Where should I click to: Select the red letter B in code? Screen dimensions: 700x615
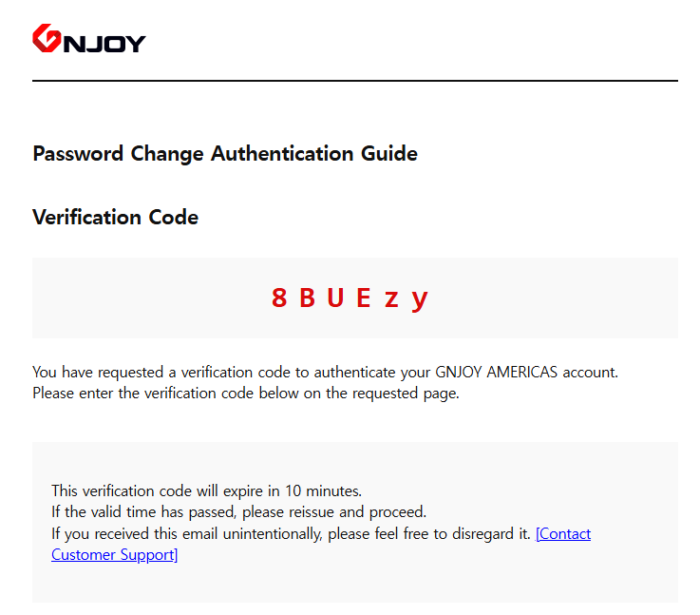point(307,298)
